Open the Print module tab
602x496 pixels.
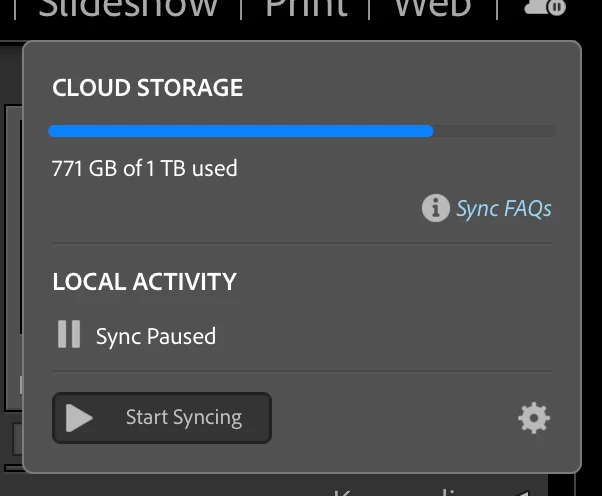tap(306, 8)
